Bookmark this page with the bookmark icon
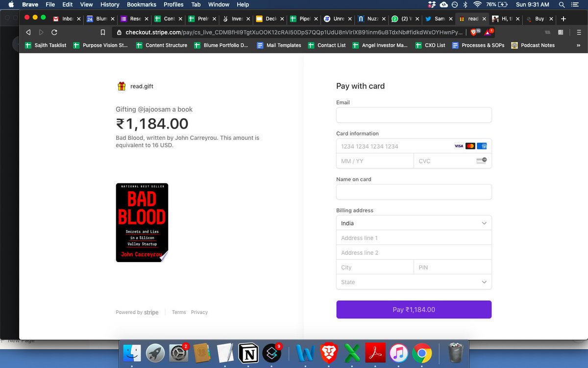Viewport: 588px width, 368px height. pyautogui.click(x=102, y=32)
